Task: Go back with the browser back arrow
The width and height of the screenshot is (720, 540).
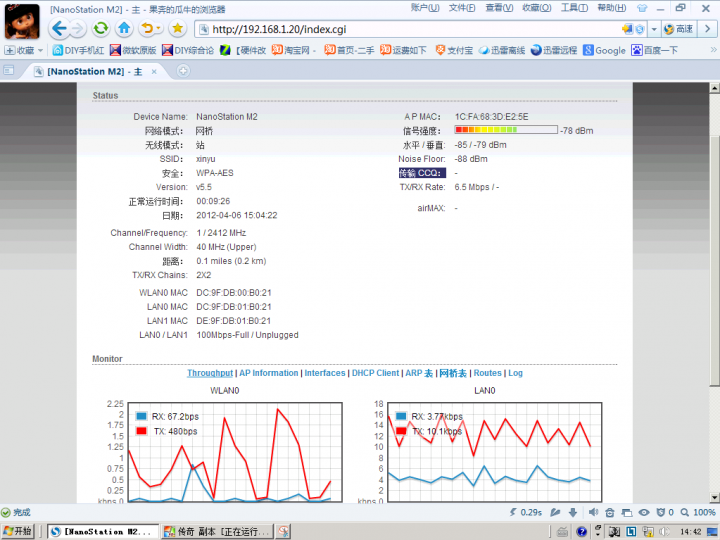Action: click(59, 29)
